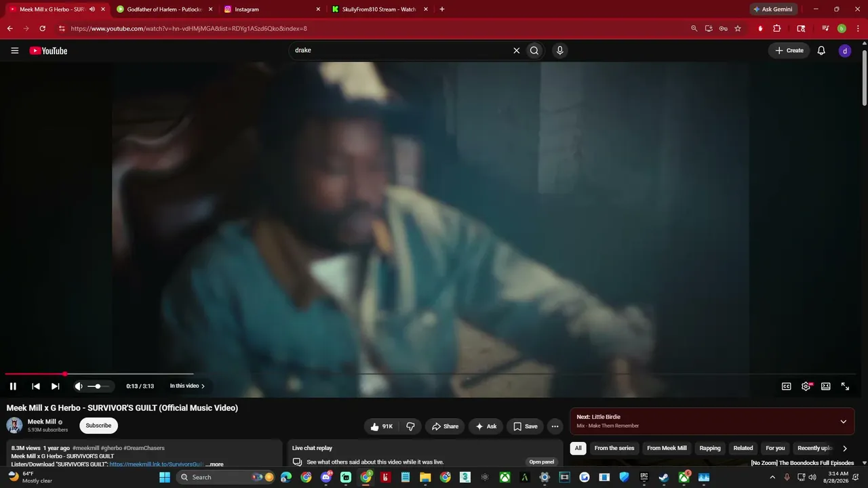Select the 'From Meek Mill' chip
The image size is (868, 488).
point(667,448)
